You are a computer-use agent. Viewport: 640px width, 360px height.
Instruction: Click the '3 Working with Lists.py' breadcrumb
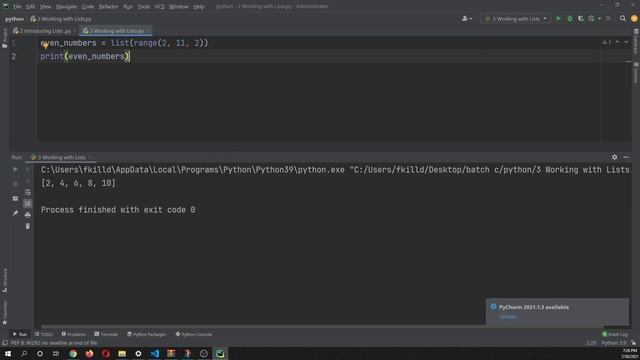click(61, 19)
